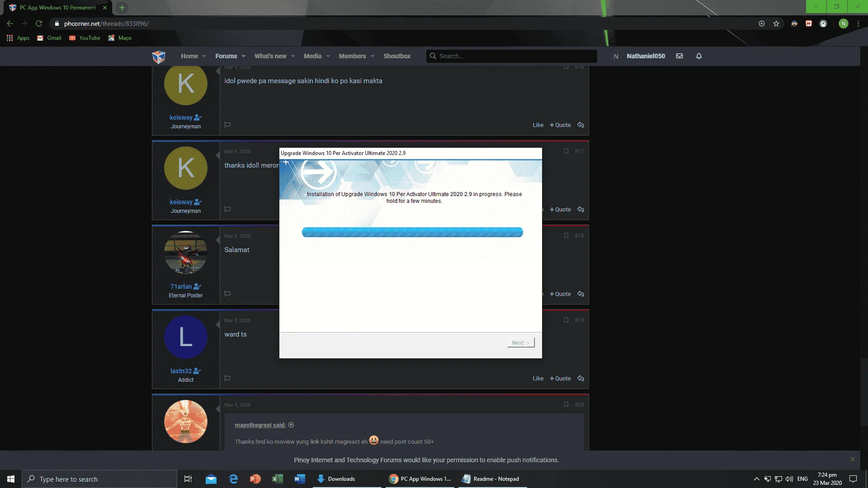Open Windows notification center icon
Screen dimensions: 868x488
coord(853,479)
